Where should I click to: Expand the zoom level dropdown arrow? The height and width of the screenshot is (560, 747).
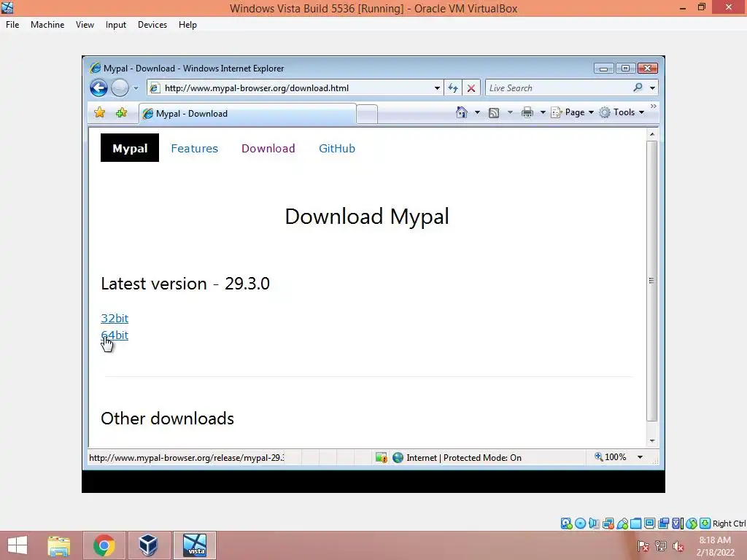coord(640,457)
